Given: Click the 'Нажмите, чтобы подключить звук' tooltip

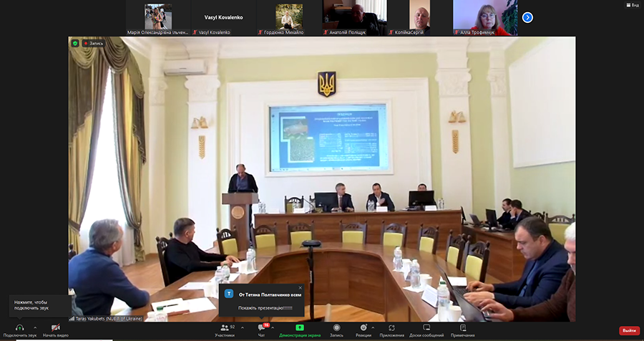Looking at the screenshot, I should click(40, 305).
